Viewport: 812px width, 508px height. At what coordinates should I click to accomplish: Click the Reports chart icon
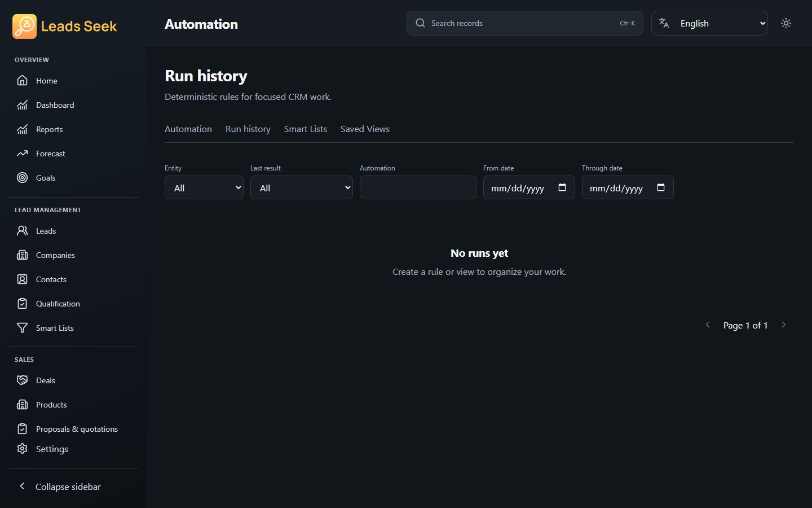(22, 129)
